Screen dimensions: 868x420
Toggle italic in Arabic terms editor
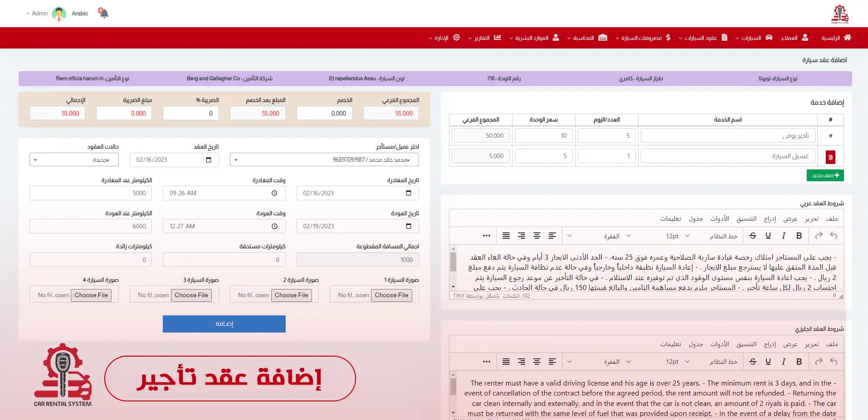(x=784, y=236)
